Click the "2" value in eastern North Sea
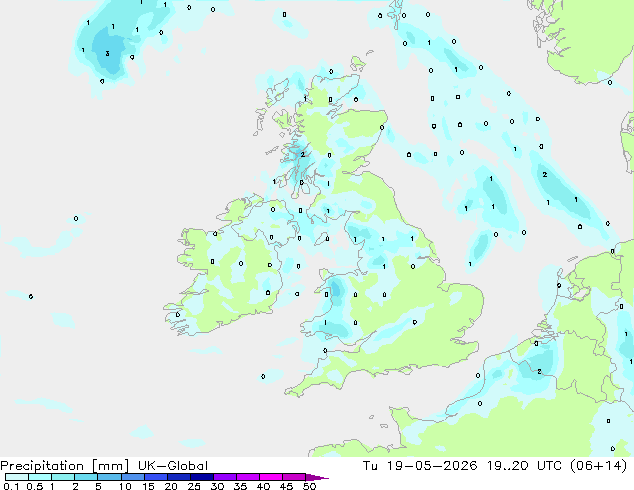Viewport: 634px width, 490px height. point(545,174)
